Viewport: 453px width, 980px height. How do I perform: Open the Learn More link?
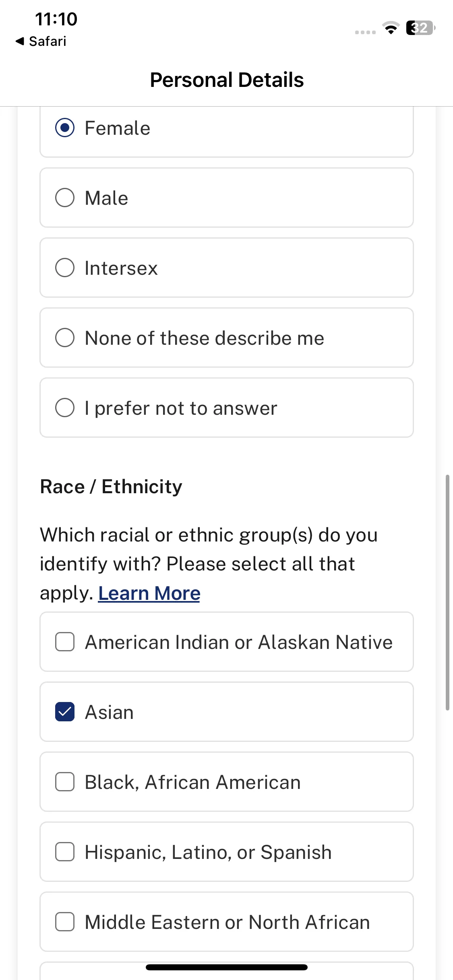(x=149, y=593)
